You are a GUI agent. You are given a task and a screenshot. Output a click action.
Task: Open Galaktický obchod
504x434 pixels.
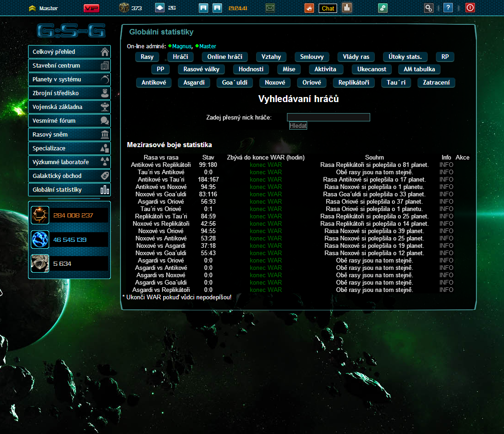click(69, 176)
